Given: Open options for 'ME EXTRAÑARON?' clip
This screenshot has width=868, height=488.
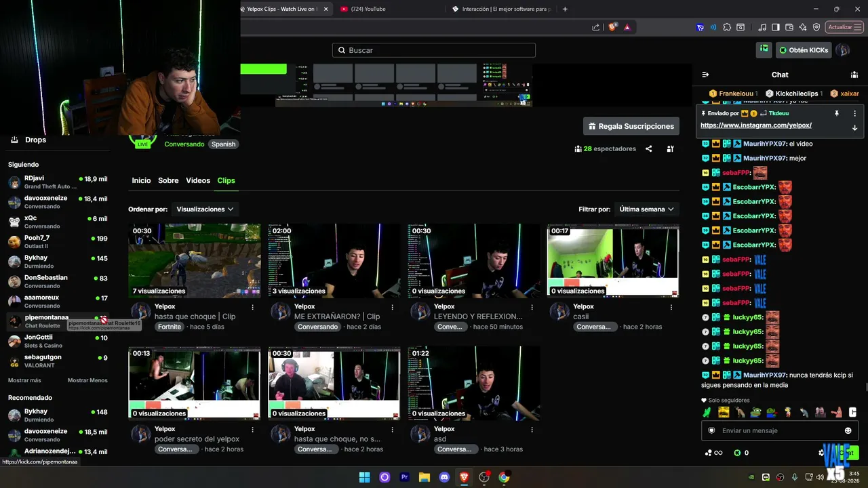Looking at the screenshot, I should 393,307.
